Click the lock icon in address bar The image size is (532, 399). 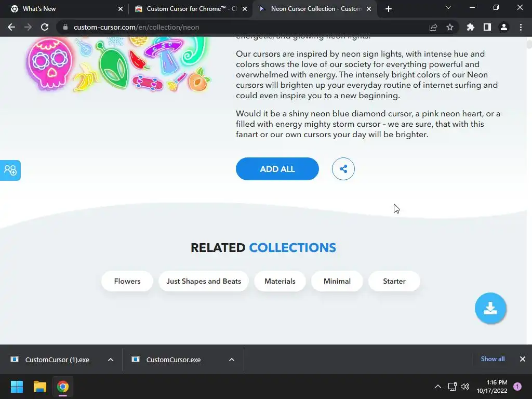(65, 27)
